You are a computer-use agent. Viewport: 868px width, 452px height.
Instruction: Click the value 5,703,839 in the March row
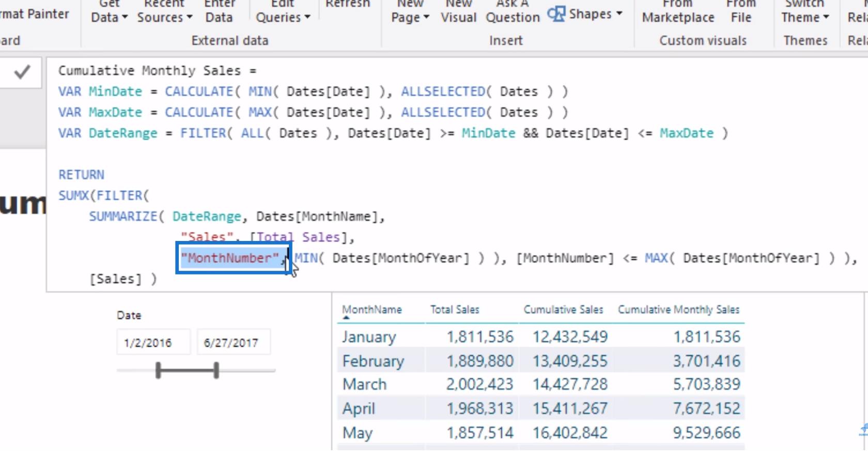point(706,384)
